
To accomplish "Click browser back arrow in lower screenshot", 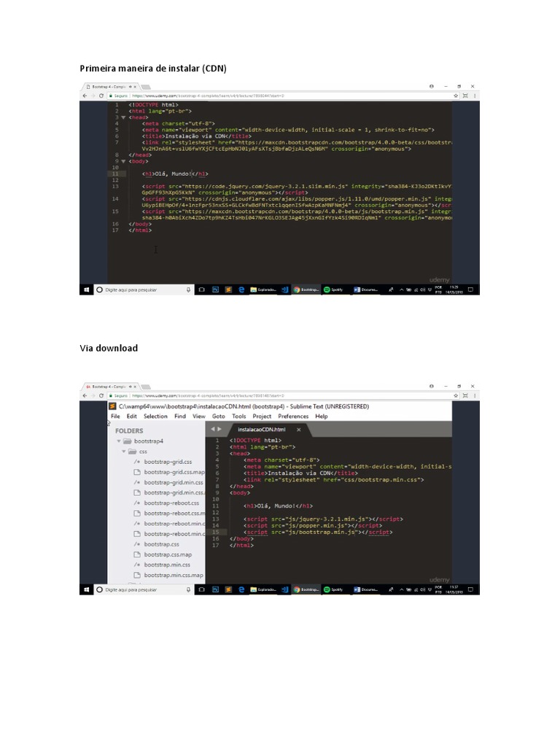I will 85,395.
